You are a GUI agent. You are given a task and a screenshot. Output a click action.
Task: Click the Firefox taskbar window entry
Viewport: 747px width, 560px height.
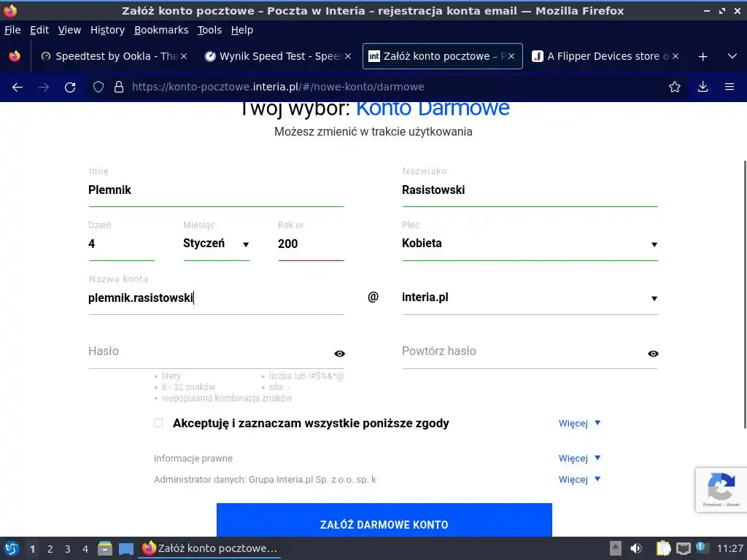[x=209, y=548]
